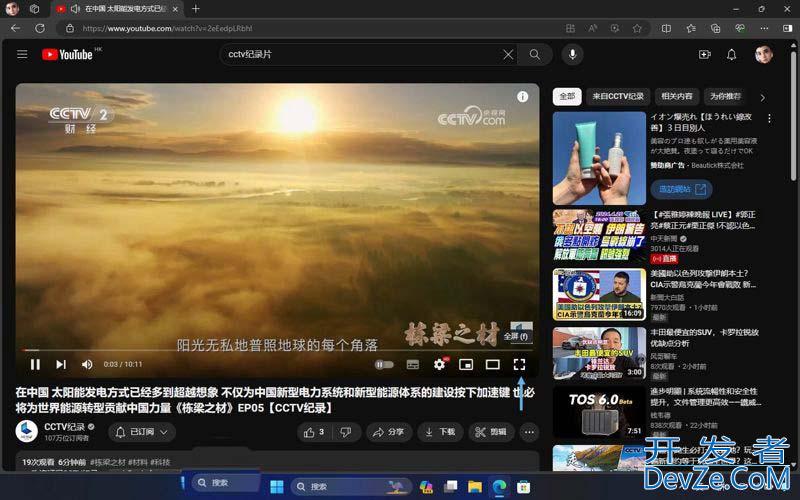Select the 相关内容 filter chip
Viewport: 800px width, 500px height.
(x=677, y=96)
